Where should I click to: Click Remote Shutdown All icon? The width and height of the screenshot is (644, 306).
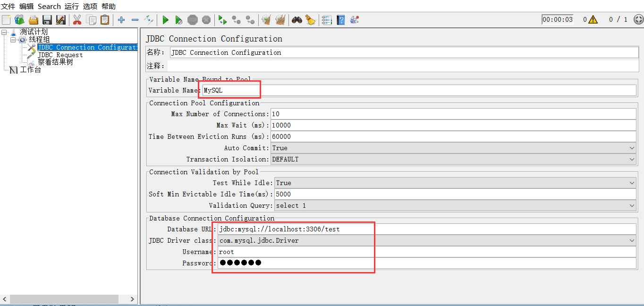(250, 20)
